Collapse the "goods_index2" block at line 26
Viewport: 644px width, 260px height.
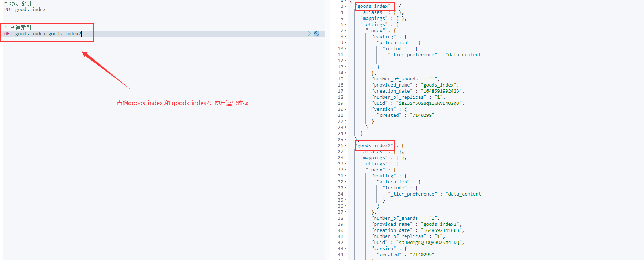coord(346,146)
